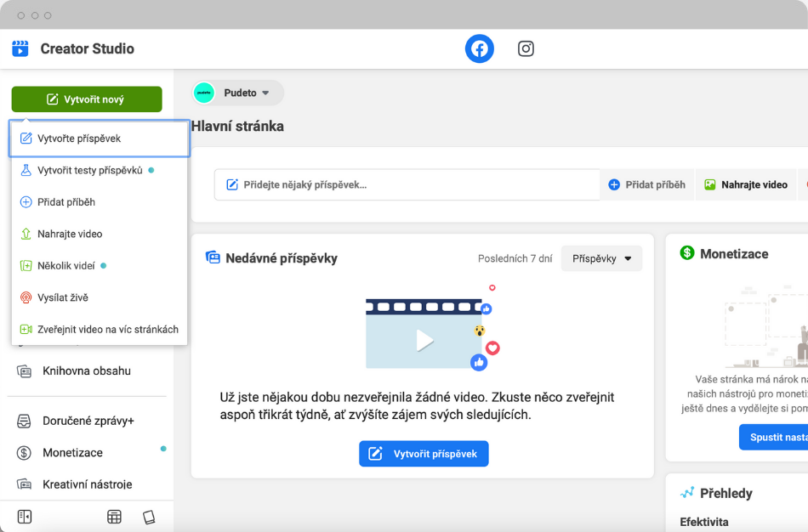
Task: Select Přidat příběh from dropdown menu
Action: click(x=100, y=202)
